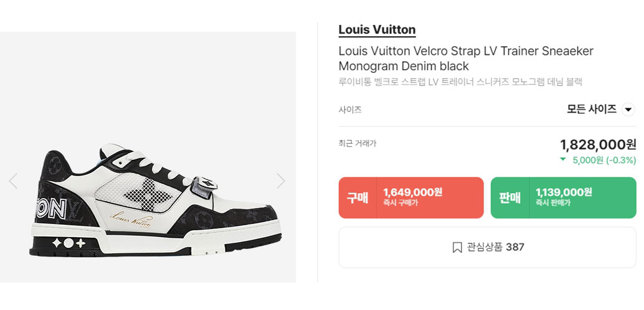Go to the next product image

[x=281, y=181]
